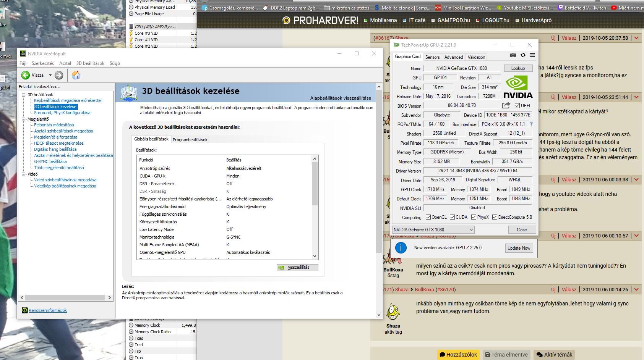The image size is (644, 360).
Task: Toggle the PhysX checkbox
Action: click(474, 217)
